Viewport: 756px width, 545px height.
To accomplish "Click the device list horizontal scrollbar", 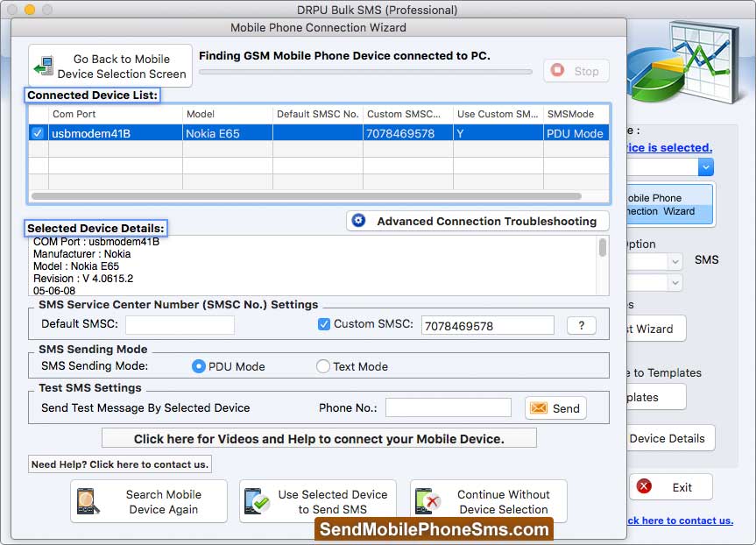I will coord(307,196).
